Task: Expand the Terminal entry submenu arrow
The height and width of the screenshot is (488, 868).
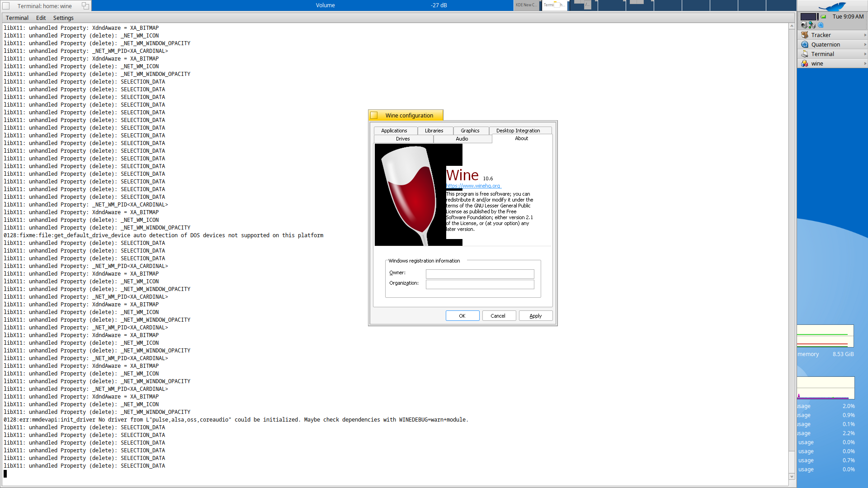Action: coord(865,54)
